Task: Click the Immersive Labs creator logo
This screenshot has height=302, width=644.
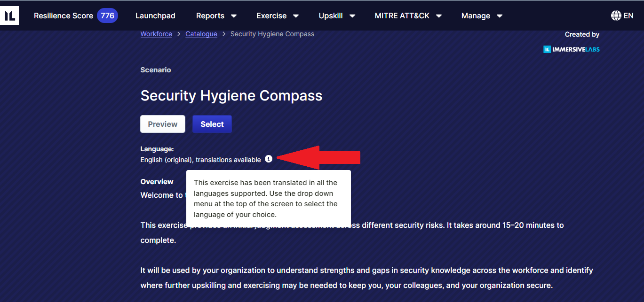Action: coord(571,49)
